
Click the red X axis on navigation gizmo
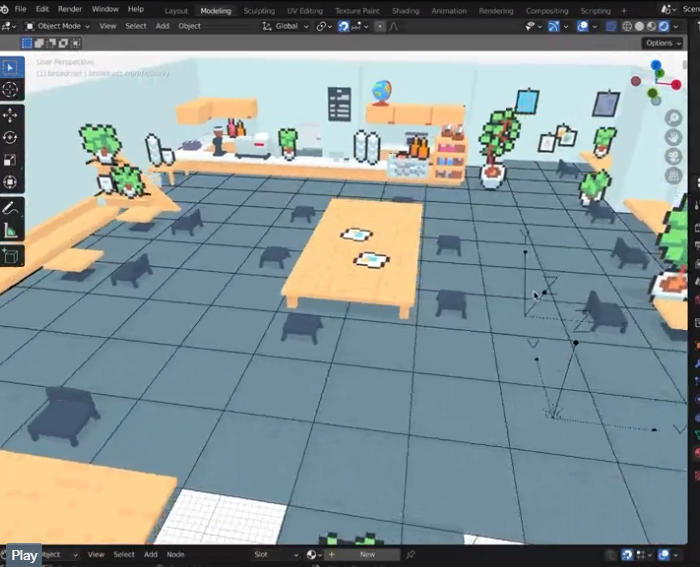pos(676,85)
